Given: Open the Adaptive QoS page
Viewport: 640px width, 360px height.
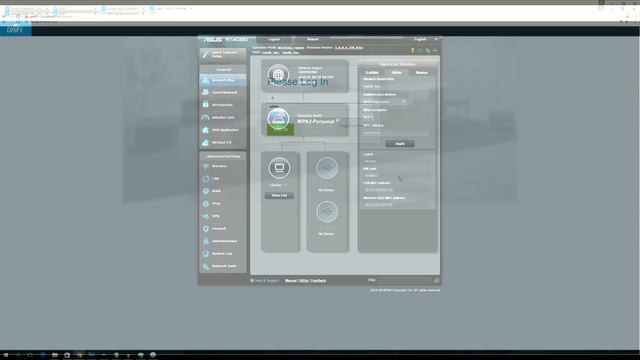Looking at the screenshot, I should pos(223,118).
